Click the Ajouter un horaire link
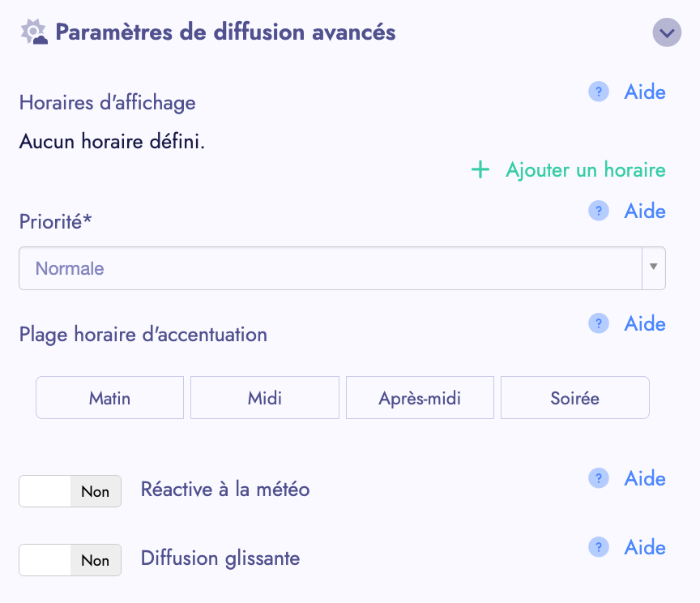700x603 pixels. point(585,170)
